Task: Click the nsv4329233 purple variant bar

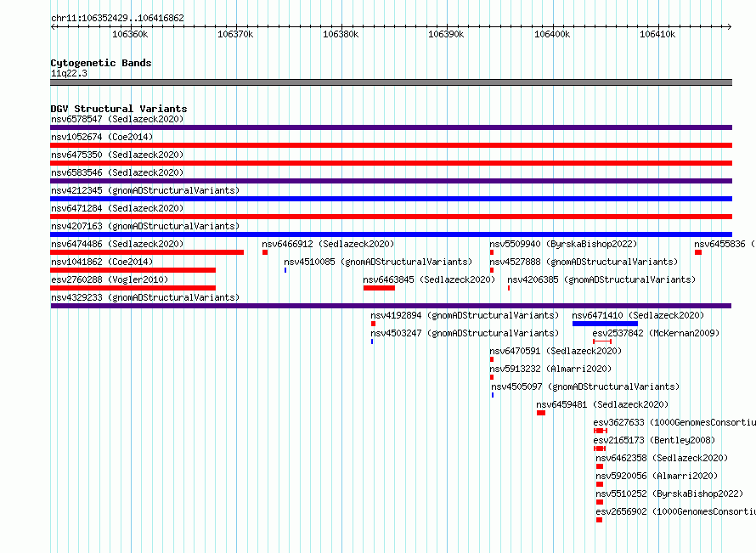Action: tap(391, 306)
